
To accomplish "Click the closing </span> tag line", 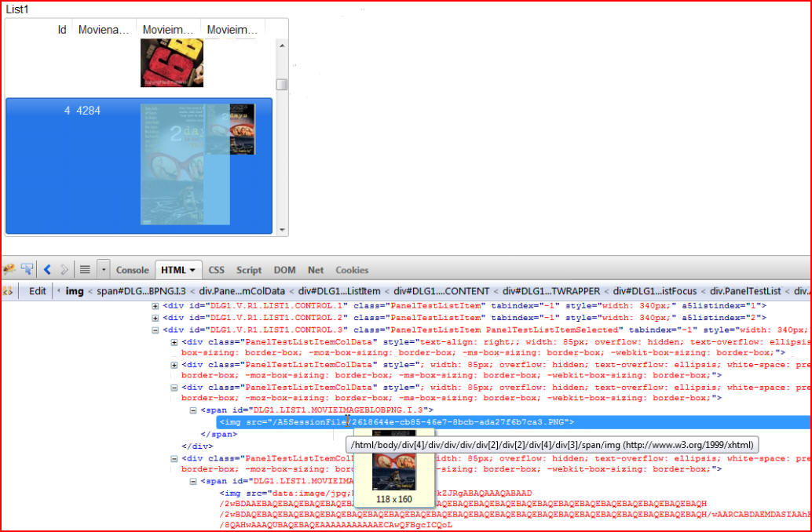I will tap(219, 434).
